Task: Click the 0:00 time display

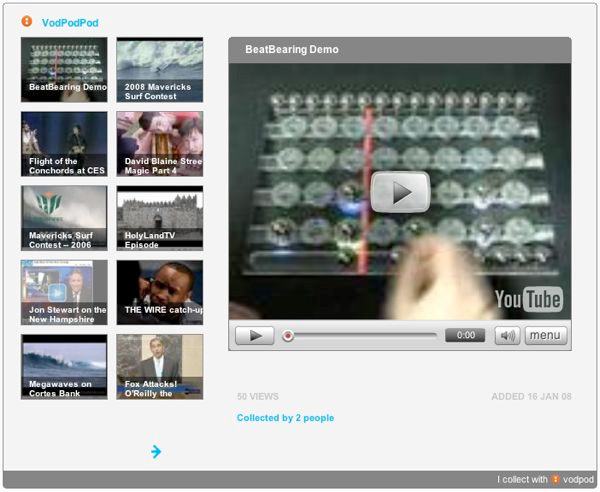Action: tap(465, 336)
